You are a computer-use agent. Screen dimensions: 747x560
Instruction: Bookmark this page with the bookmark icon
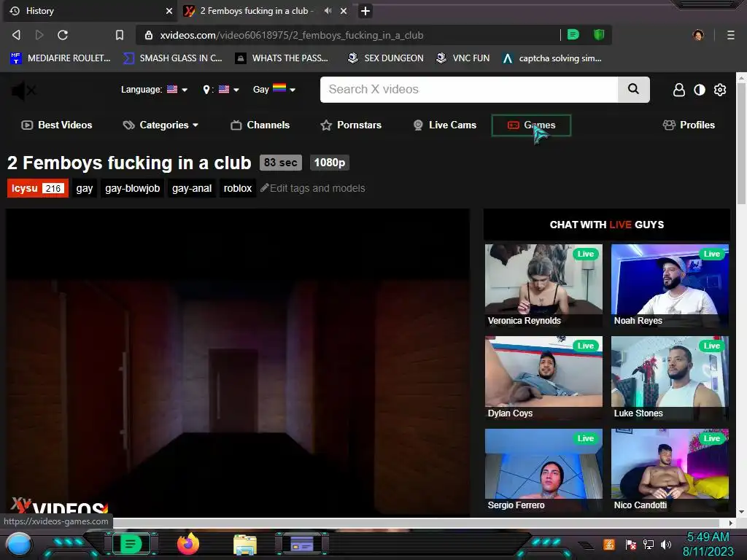tap(120, 35)
